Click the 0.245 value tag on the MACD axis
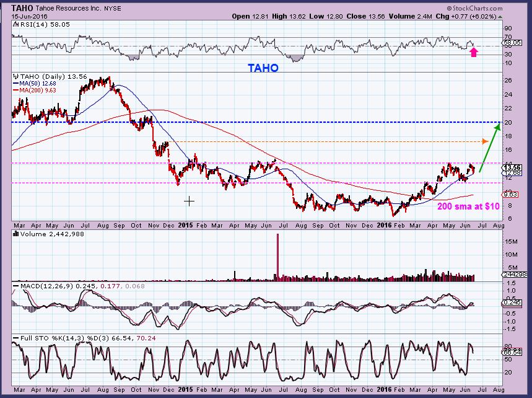Viewport: 532px width, 398px height. pyautogui.click(x=512, y=303)
